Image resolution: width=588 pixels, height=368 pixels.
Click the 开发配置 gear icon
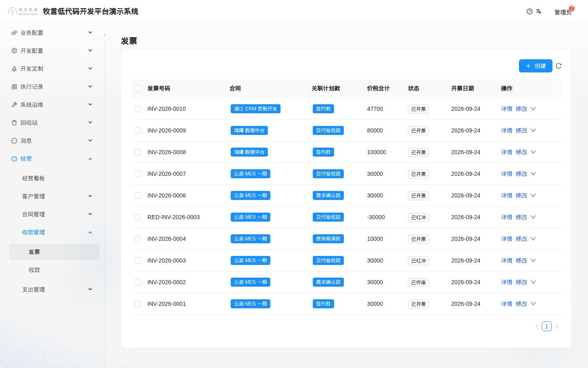[14, 51]
